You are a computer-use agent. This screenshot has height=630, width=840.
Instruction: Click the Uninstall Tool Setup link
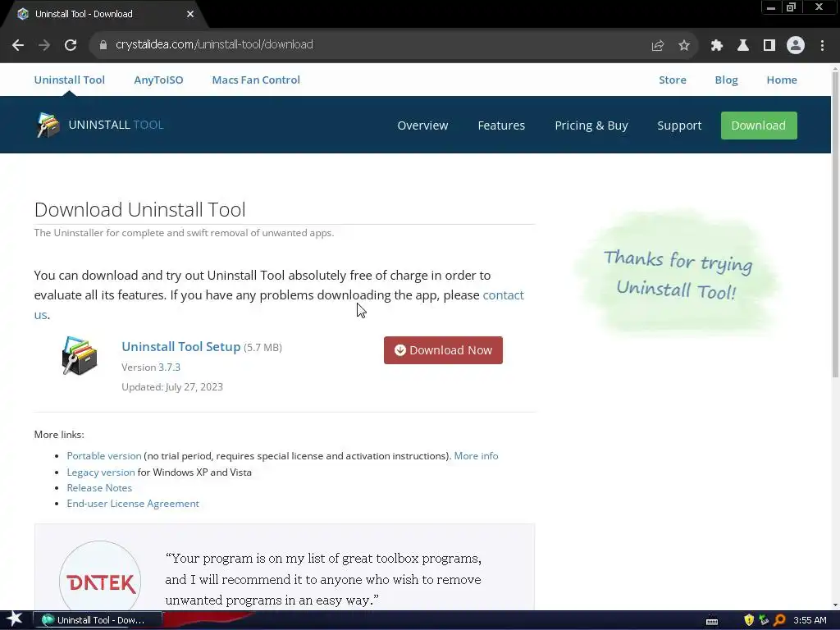point(181,347)
